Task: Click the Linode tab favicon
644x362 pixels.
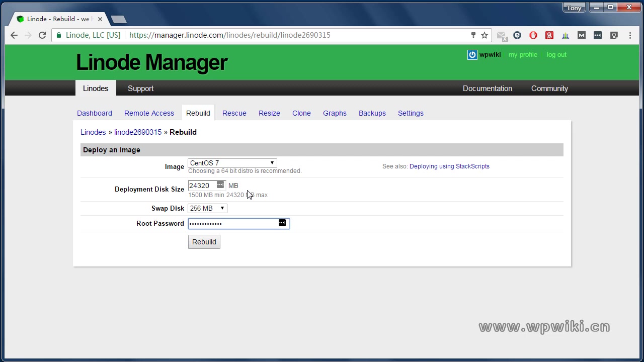Action: click(20, 19)
